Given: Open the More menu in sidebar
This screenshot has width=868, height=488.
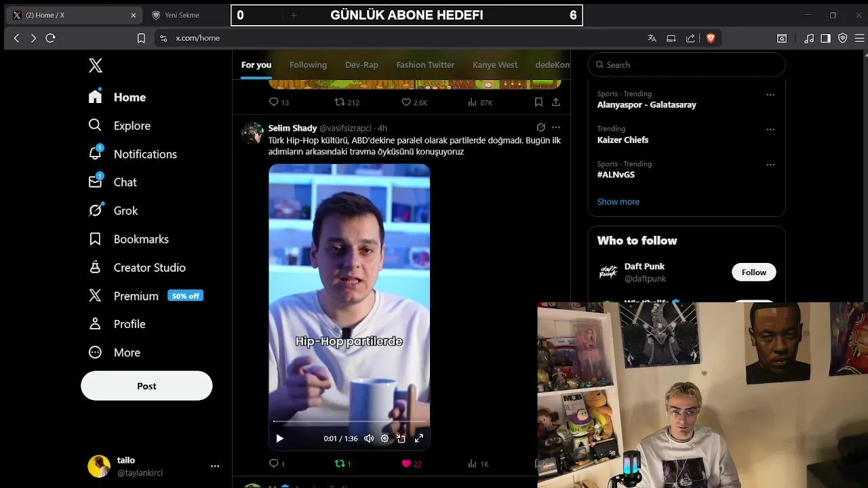Looking at the screenshot, I should tap(114, 352).
